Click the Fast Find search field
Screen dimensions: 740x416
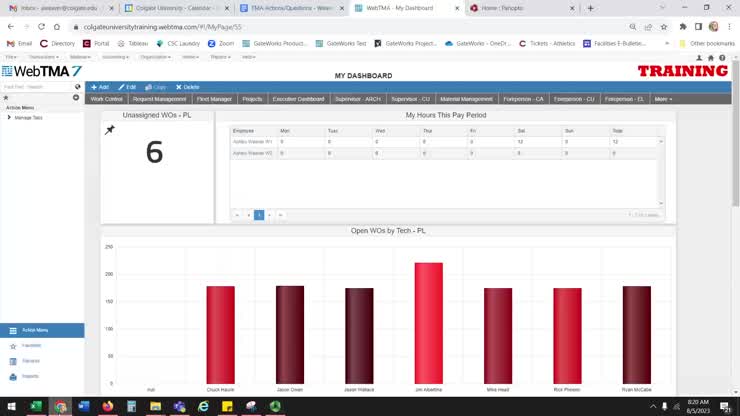(36, 87)
